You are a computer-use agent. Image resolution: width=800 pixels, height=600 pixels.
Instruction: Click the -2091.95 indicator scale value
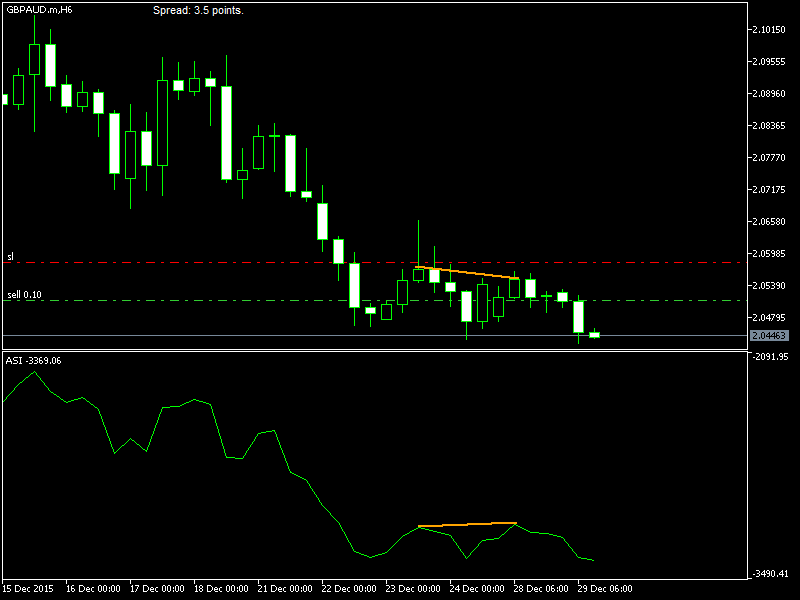click(x=770, y=357)
